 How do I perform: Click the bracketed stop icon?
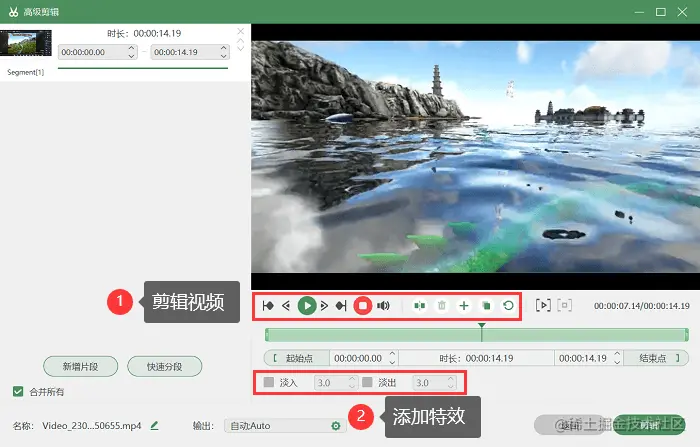(x=564, y=305)
